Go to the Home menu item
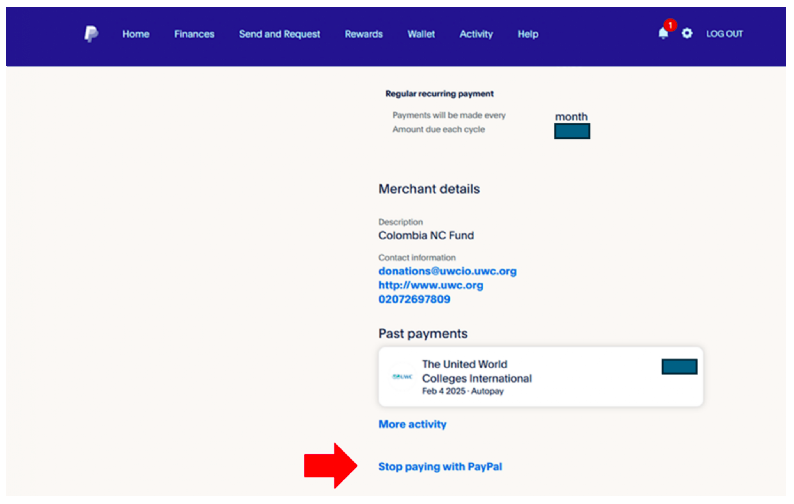Image resolution: width=794 pixels, height=504 pixels. click(x=136, y=34)
